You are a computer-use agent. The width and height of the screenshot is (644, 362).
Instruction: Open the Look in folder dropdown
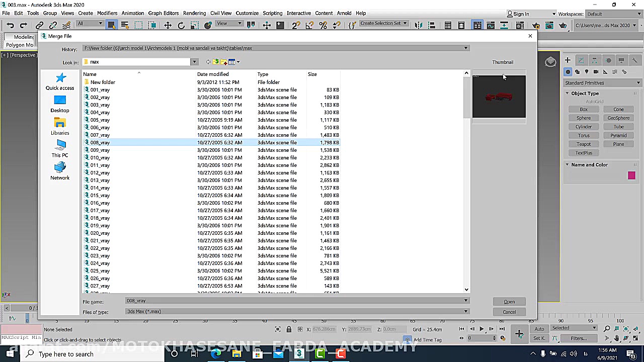coord(194,62)
